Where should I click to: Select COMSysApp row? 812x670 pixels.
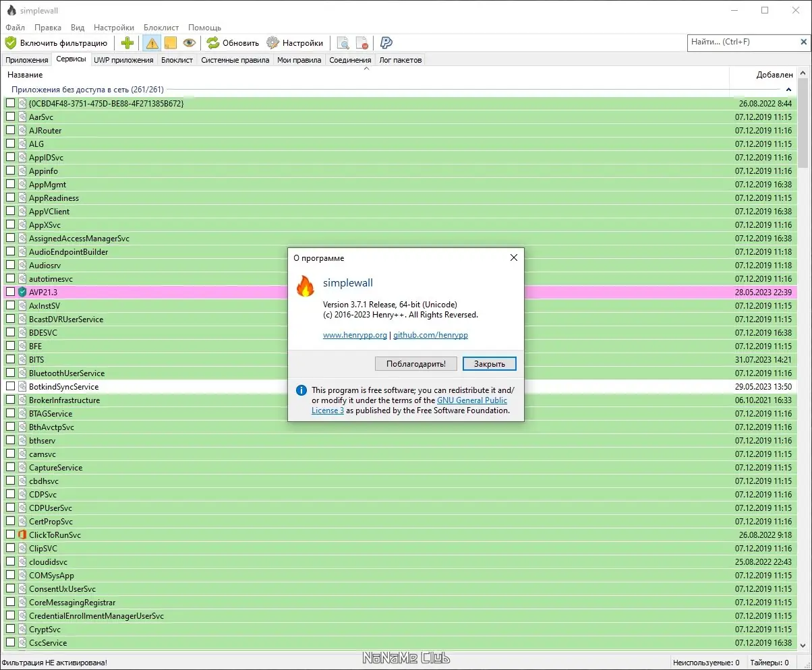[399, 575]
